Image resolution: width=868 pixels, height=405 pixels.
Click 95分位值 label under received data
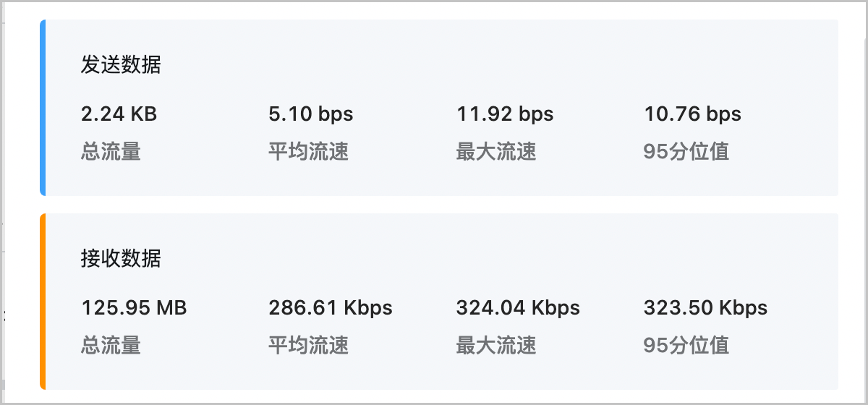686,345
